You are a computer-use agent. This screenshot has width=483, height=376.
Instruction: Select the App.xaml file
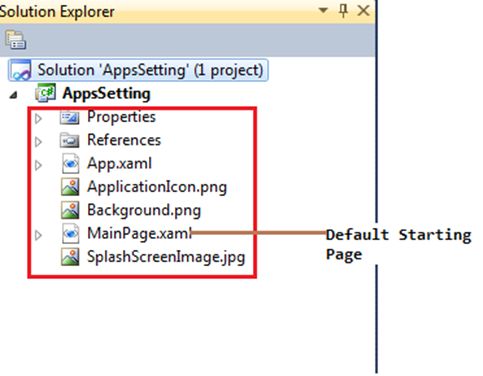(x=119, y=163)
